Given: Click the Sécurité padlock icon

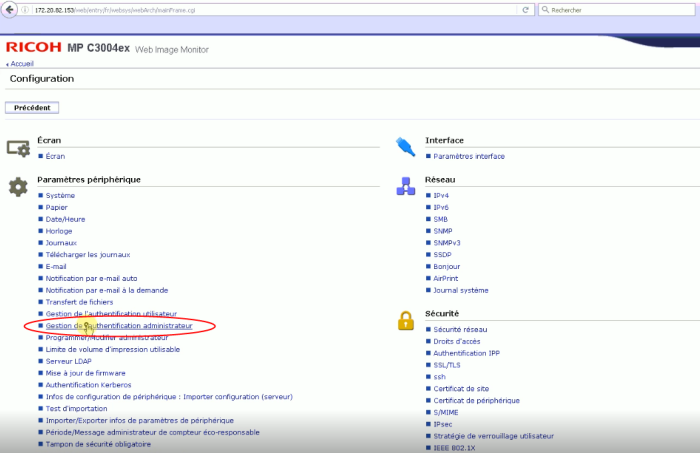Looking at the screenshot, I should coord(406,320).
